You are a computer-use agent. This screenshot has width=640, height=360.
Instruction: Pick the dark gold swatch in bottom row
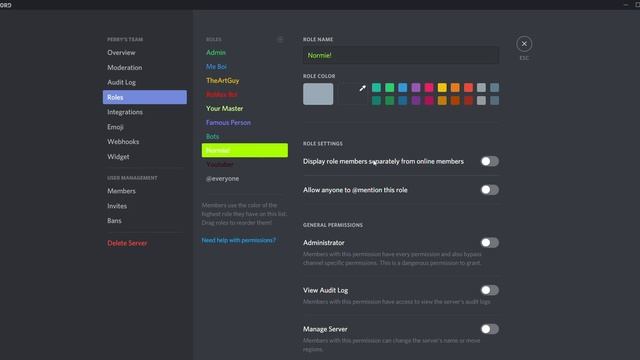pyautogui.click(x=442, y=100)
